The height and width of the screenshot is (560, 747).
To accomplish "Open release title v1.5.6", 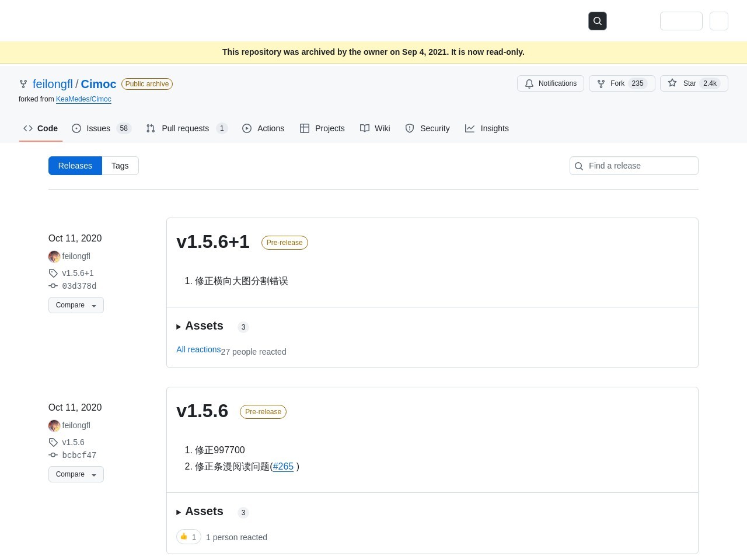I will (x=202, y=411).
